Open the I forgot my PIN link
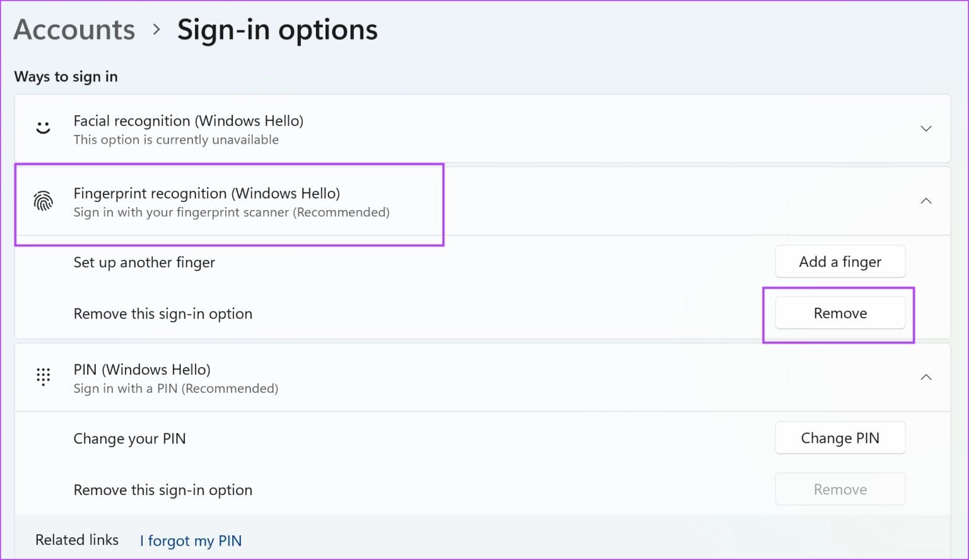 [190, 540]
